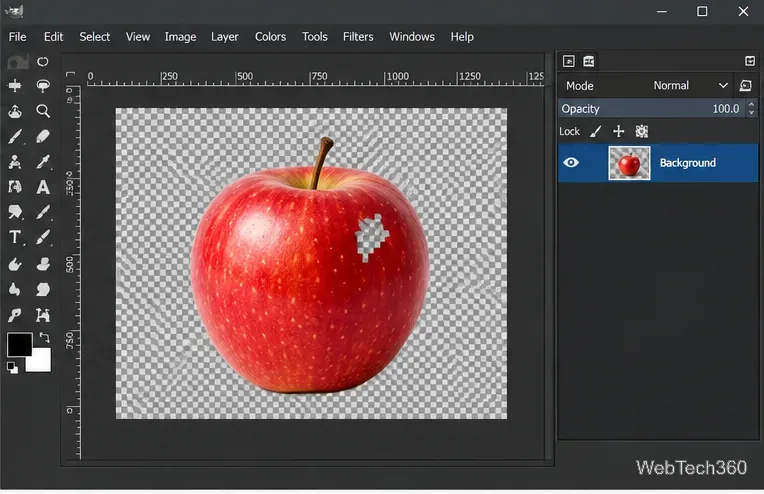The height and width of the screenshot is (494, 764).
Task: Select the blob icon beside the water drop
Action: (x=43, y=290)
